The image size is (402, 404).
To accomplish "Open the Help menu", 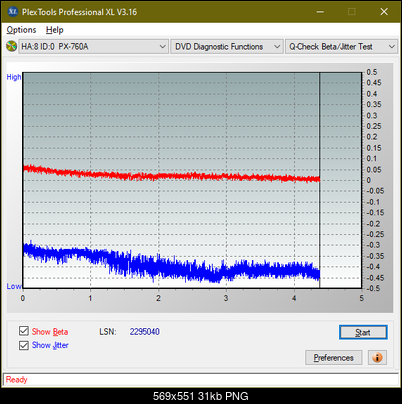I will click(x=55, y=30).
